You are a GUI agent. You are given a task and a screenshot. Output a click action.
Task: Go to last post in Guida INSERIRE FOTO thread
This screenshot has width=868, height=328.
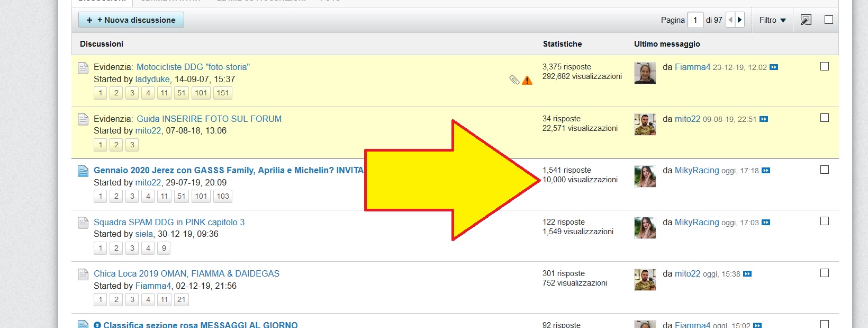click(x=764, y=119)
